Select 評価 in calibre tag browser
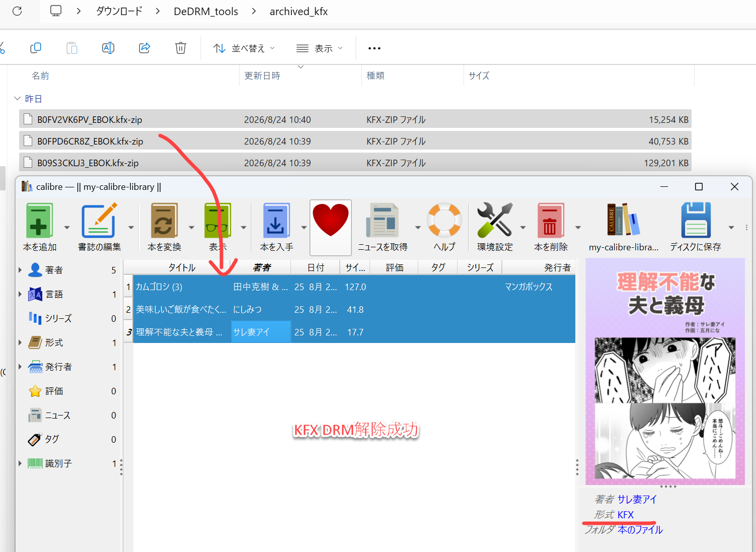The height and width of the screenshot is (552, 756). [54, 391]
